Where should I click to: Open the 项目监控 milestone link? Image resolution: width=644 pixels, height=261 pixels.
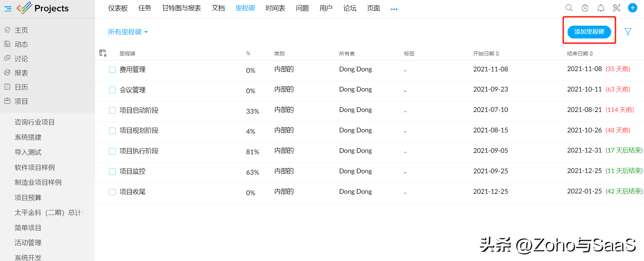tap(133, 172)
